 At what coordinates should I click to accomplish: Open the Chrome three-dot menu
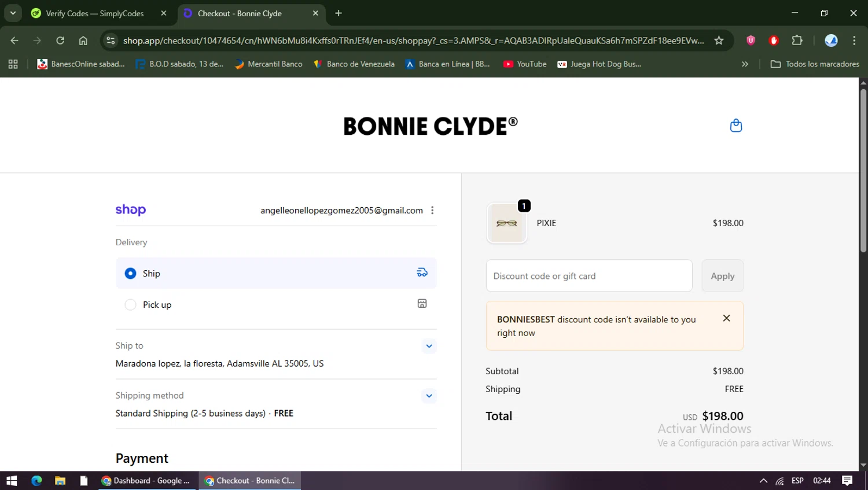click(x=854, y=40)
